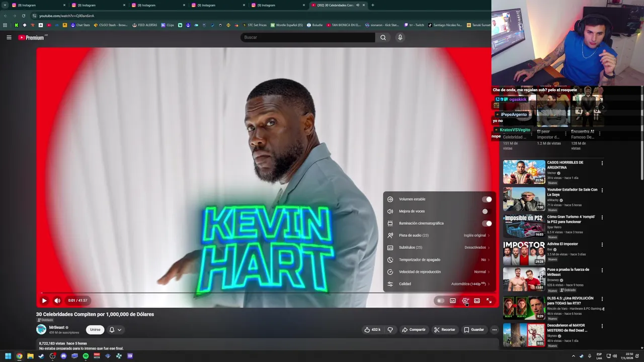Open Cómo Gran Turismo 4 'rompió' la PS2 title

[572, 219]
